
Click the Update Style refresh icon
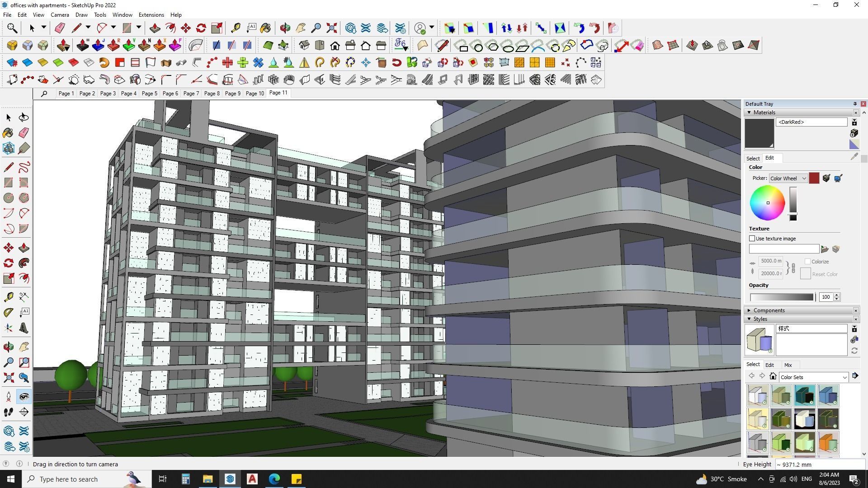tap(854, 351)
